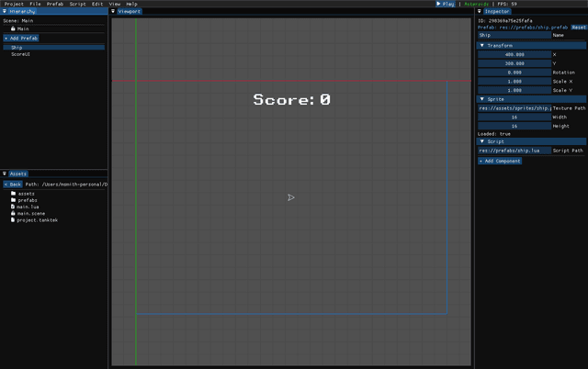Viewport: 588px width, 369px height.
Task: Click the Scale X value field
Action: [514, 82]
